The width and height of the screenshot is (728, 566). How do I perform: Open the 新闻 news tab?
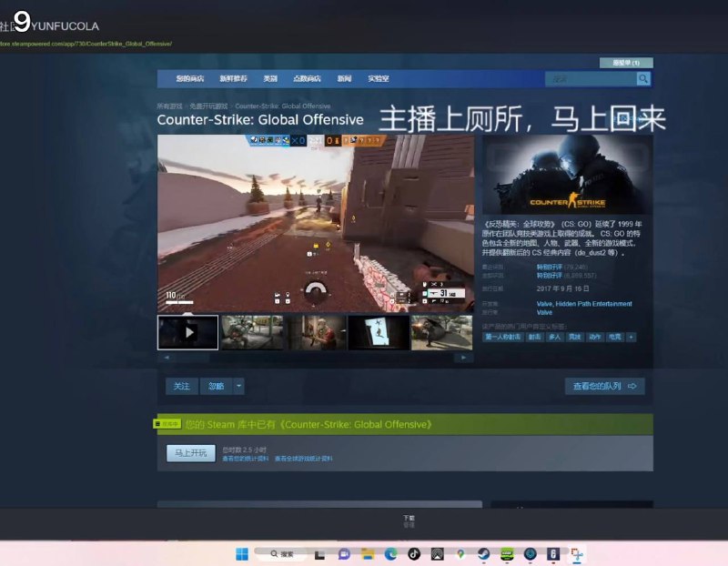pyautogui.click(x=344, y=78)
